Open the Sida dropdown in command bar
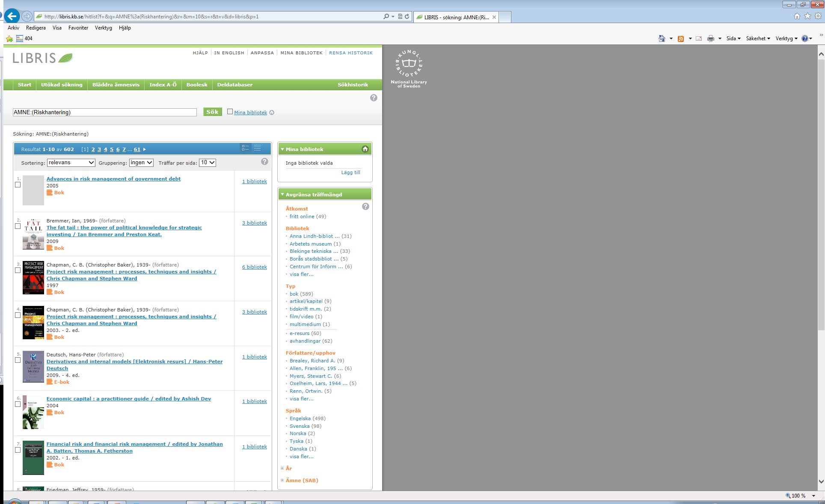 pos(733,39)
